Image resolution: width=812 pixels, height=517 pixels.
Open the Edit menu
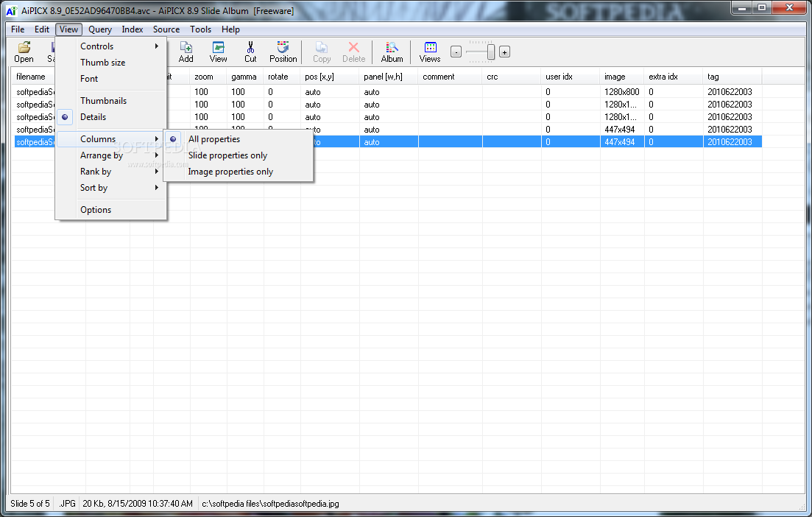[x=42, y=29]
